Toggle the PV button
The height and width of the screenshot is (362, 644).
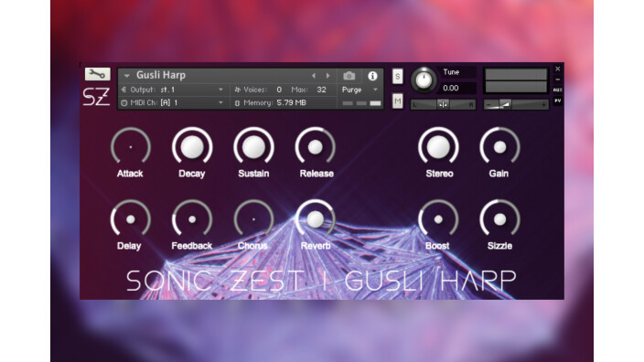[558, 101]
